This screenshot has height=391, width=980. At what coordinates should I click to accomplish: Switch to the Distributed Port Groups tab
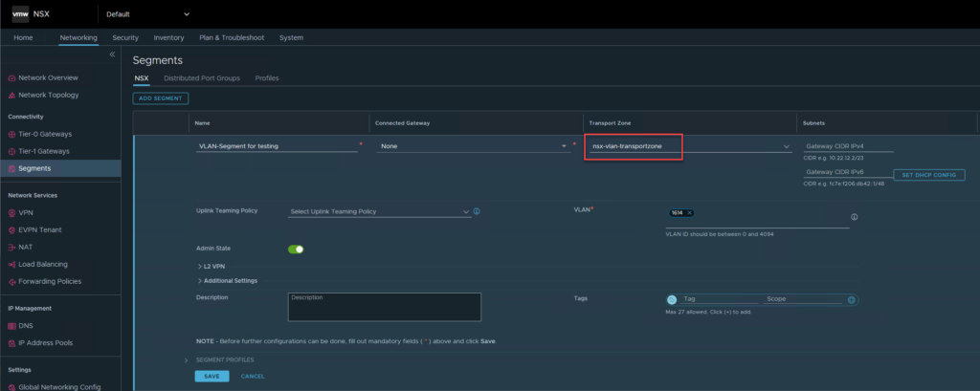201,78
